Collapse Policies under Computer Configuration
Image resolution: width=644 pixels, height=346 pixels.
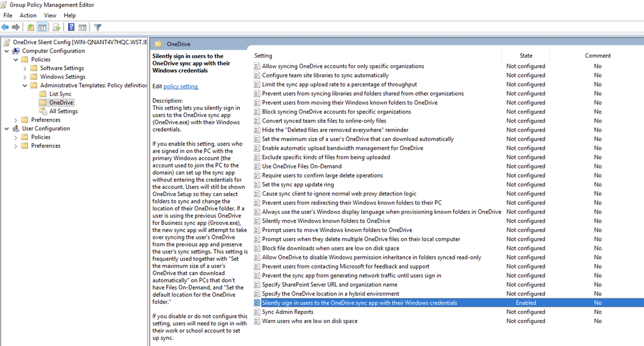click(x=15, y=59)
